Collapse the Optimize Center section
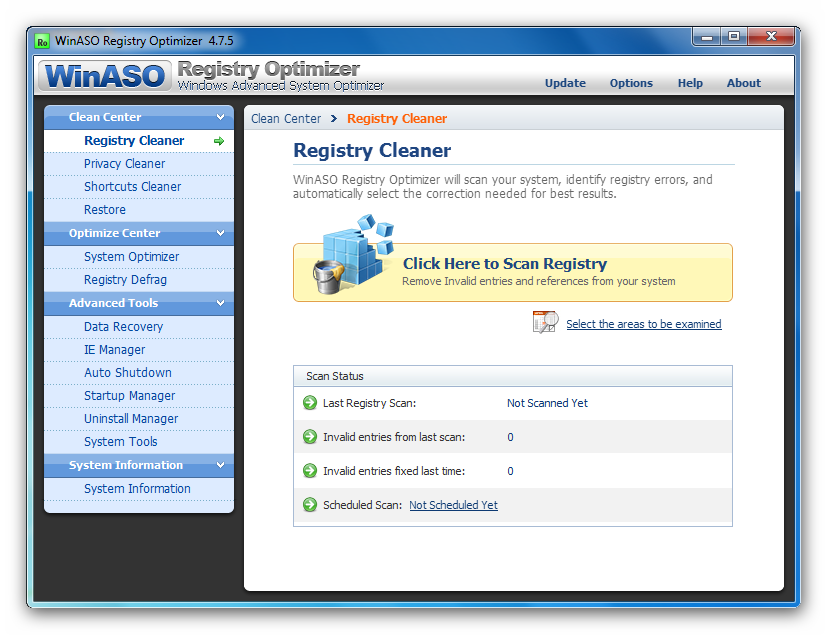 (221, 233)
